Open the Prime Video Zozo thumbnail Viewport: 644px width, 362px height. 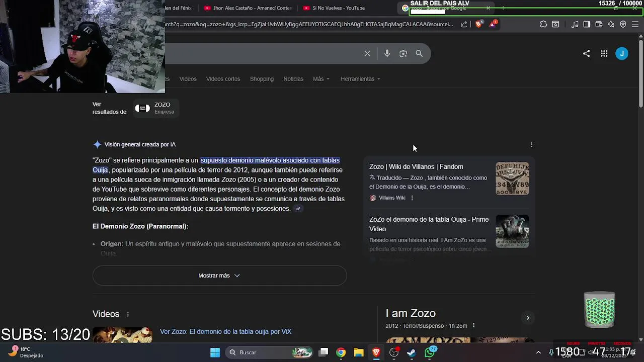coord(512,231)
